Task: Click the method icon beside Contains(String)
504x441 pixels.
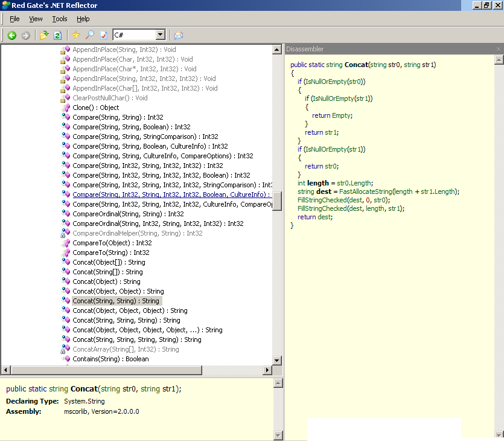Action: 66,359
